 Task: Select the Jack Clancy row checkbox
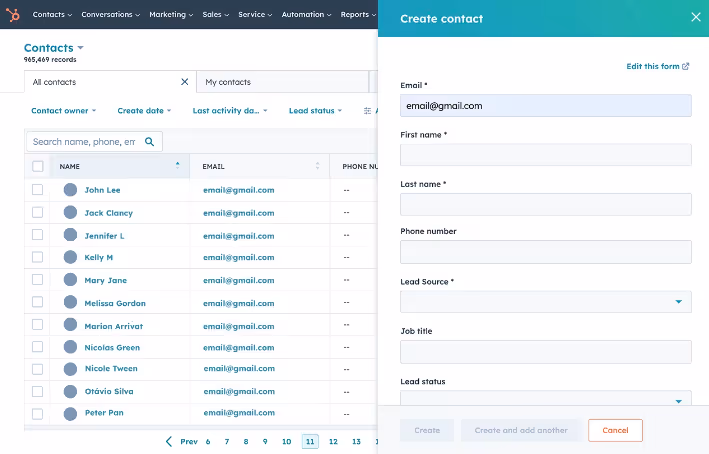(38, 212)
